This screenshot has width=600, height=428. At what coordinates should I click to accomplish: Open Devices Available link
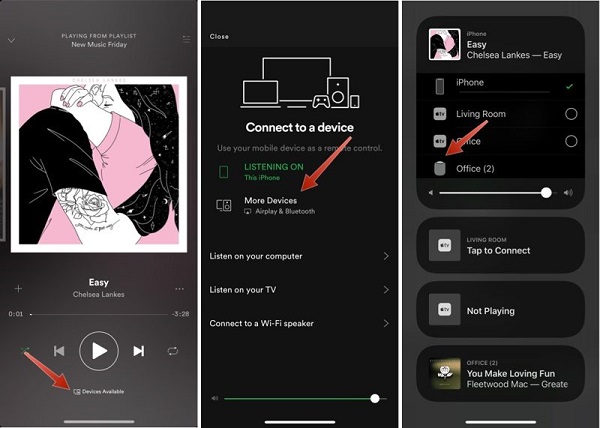(x=99, y=391)
